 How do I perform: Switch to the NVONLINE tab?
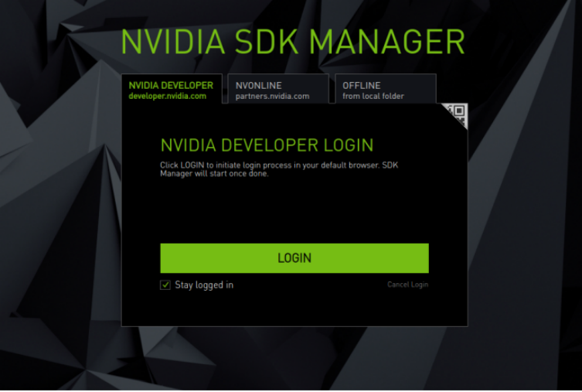coord(278,89)
